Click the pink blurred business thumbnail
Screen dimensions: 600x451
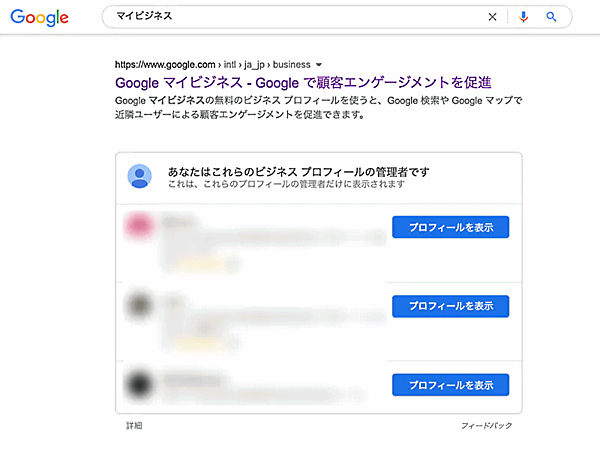139,228
